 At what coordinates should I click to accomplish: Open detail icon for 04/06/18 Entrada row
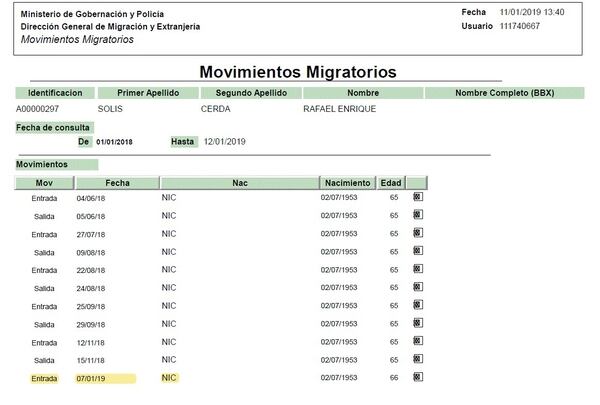click(418, 198)
